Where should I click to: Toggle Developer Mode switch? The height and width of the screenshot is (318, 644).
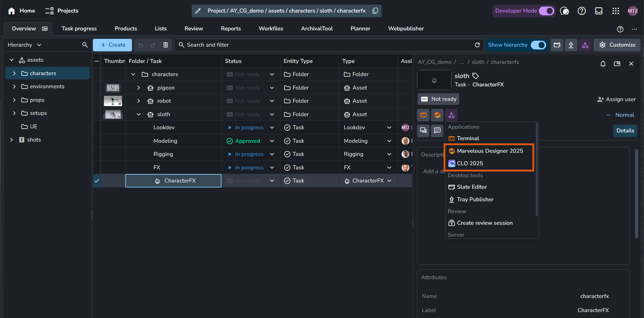click(x=546, y=11)
